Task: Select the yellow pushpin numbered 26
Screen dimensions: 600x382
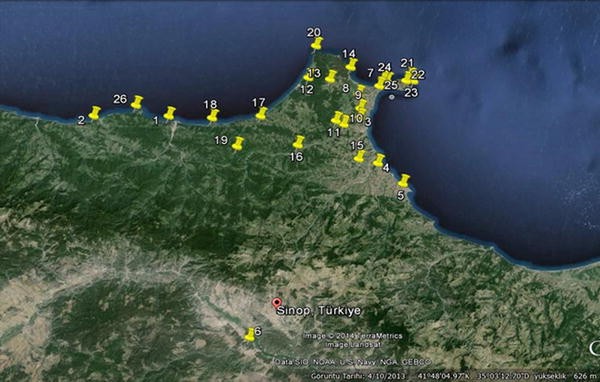Action: tap(137, 102)
